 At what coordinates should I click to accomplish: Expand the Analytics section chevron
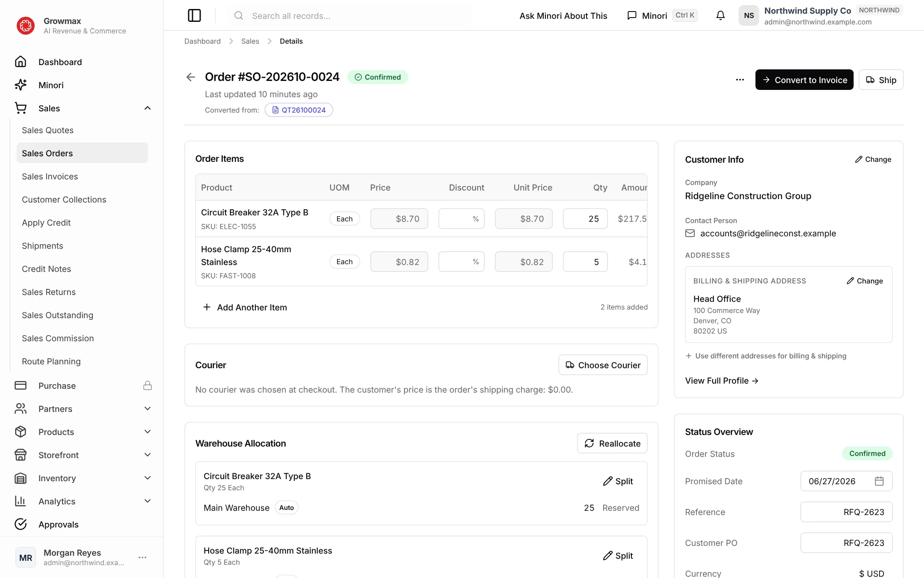pos(148,501)
